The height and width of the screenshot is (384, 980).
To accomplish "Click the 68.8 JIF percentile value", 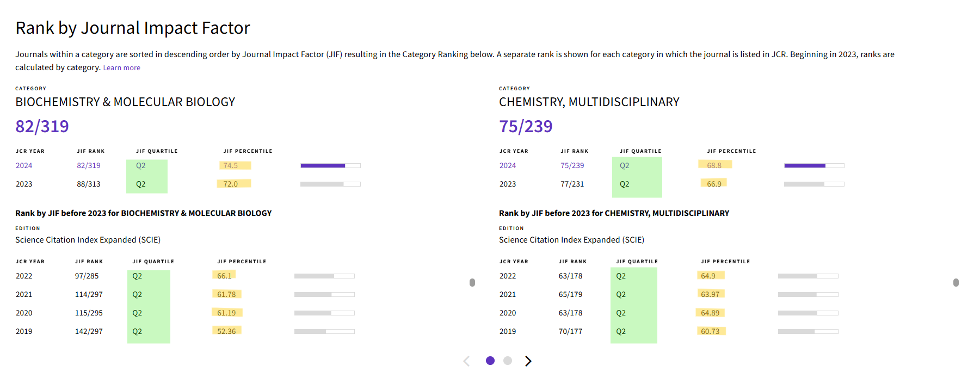I will [714, 166].
